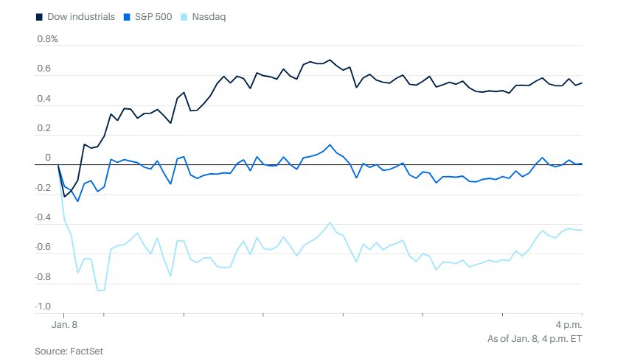
Task: Click the Jan. 8 x-axis label
Action: click(66, 325)
